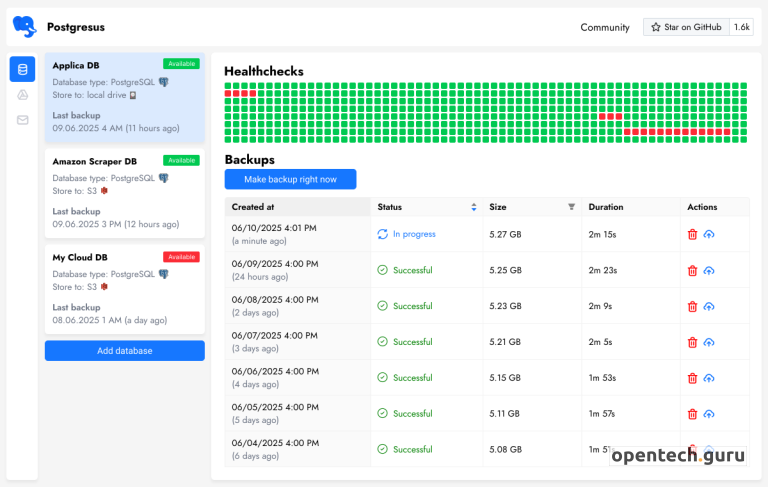Click S3 icon in My Cloud DB card
Viewport: 768px width, 487px height.
[x=104, y=287]
